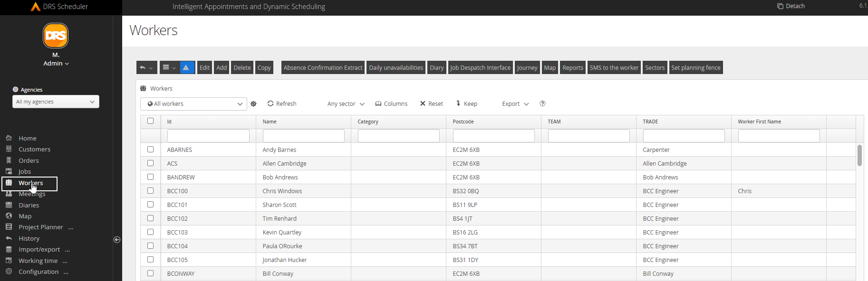Image resolution: width=868 pixels, height=281 pixels.
Task: Expand the Any sector dropdown
Action: click(346, 103)
